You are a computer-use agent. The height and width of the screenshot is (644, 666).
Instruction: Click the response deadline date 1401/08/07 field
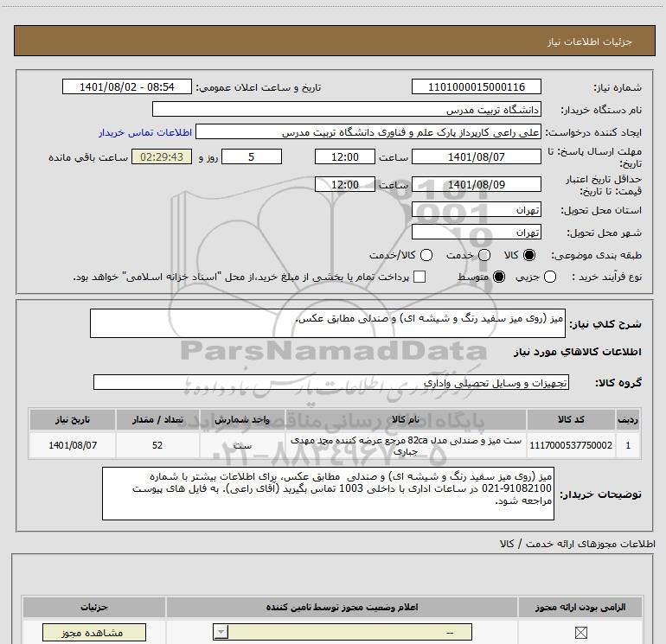[476, 156]
